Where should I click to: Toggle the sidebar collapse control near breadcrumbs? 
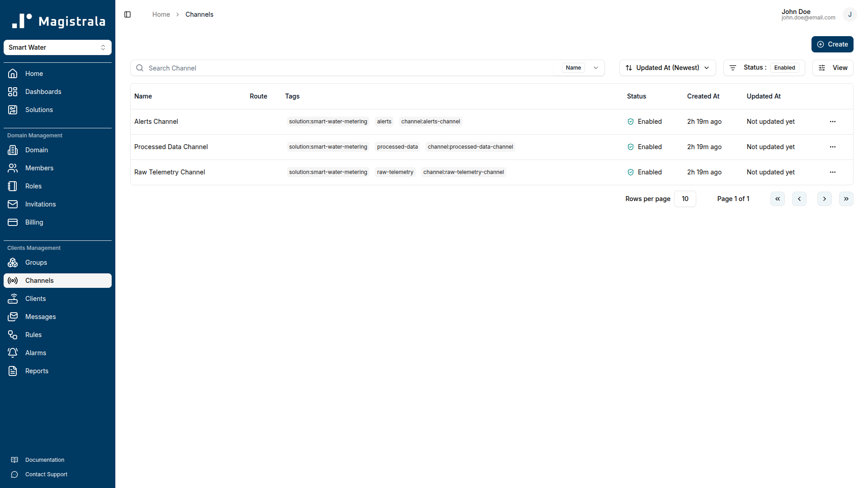tap(127, 14)
